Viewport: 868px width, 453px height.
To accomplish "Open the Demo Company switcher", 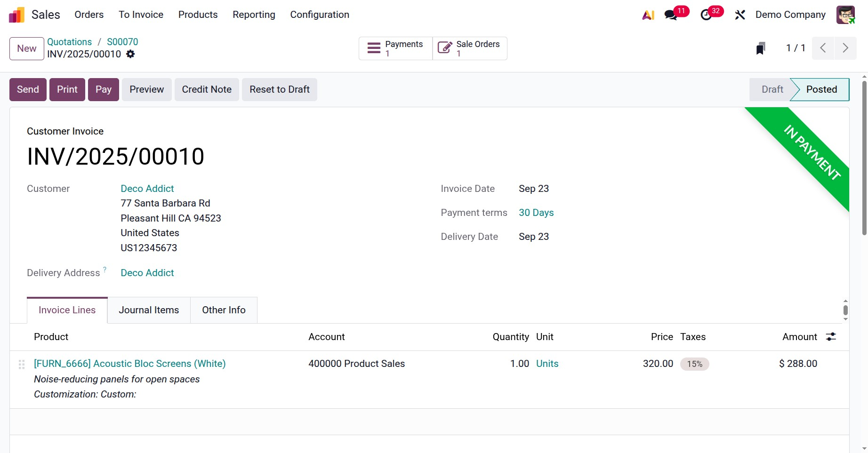I will [790, 15].
